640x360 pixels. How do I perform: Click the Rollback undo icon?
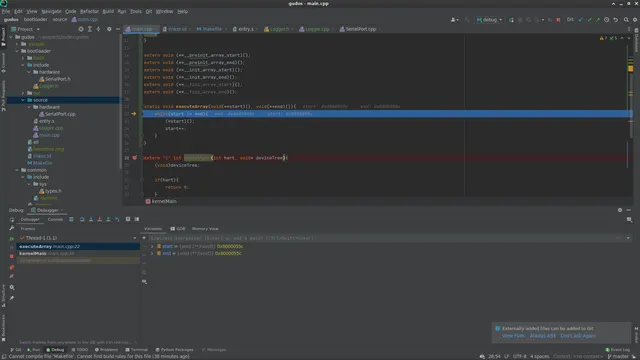point(616,20)
